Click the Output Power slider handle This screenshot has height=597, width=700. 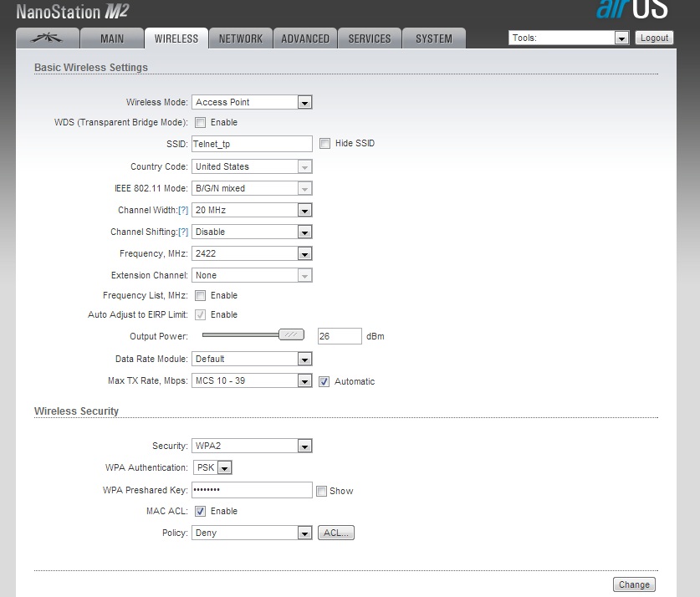point(291,334)
